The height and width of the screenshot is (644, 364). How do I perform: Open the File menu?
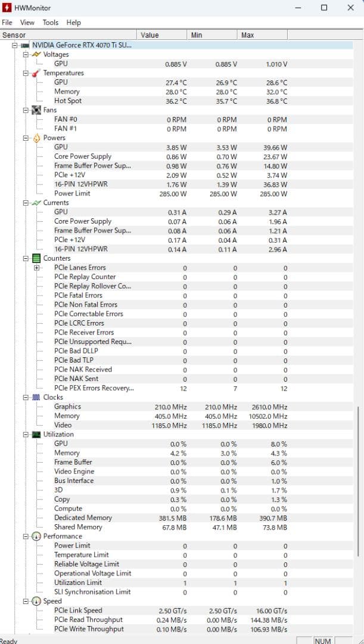click(7, 23)
